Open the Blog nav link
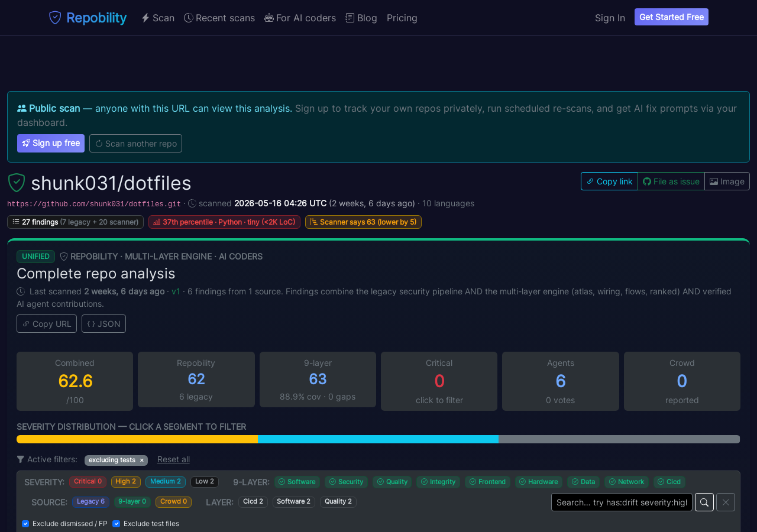Screen dimensions: 757x532 [361, 18]
